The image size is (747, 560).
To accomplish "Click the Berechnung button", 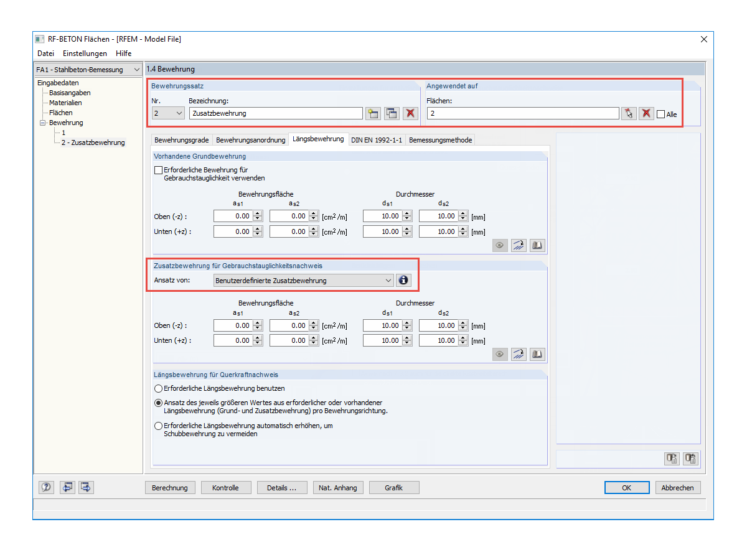I will click(x=170, y=488).
